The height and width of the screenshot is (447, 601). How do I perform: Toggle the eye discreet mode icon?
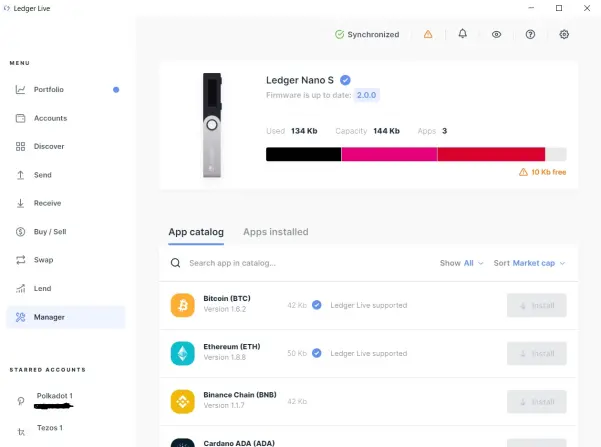(496, 35)
